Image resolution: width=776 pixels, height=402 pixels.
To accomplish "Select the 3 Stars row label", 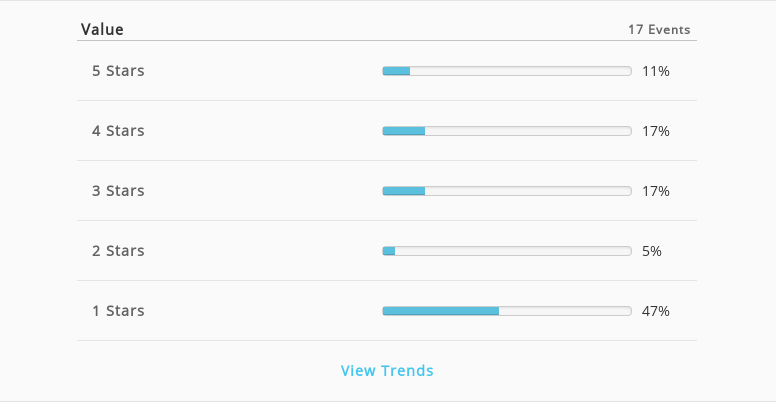I will pyautogui.click(x=118, y=191).
